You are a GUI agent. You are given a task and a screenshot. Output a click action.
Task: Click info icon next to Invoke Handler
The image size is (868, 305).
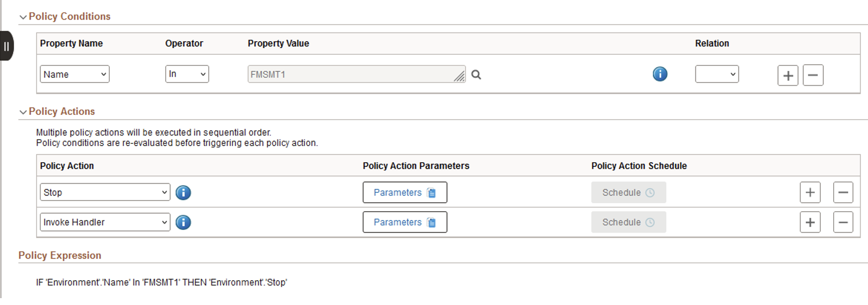point(183,223)
